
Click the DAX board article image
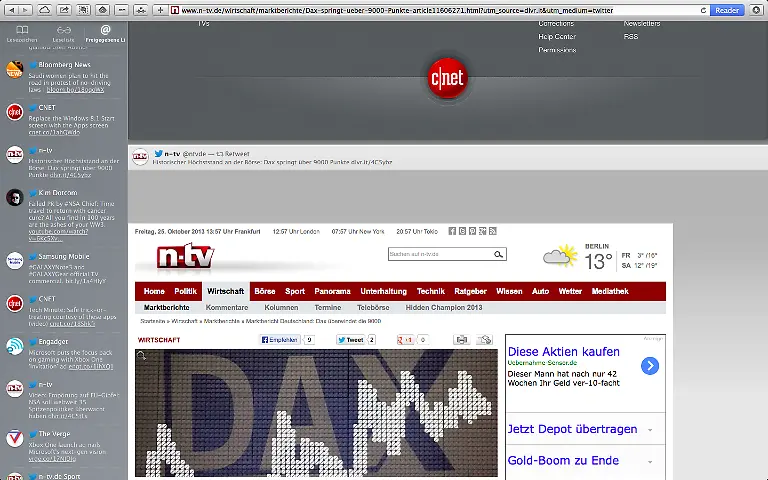(x=316, y=413)
